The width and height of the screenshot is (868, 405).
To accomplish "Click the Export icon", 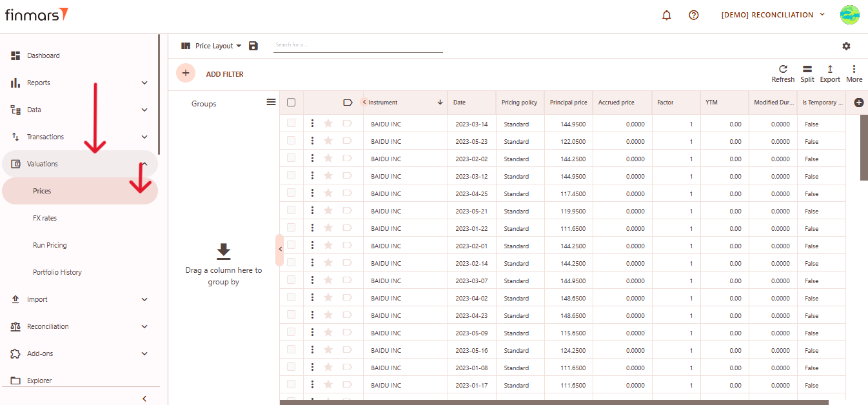I will click(830, 74).
